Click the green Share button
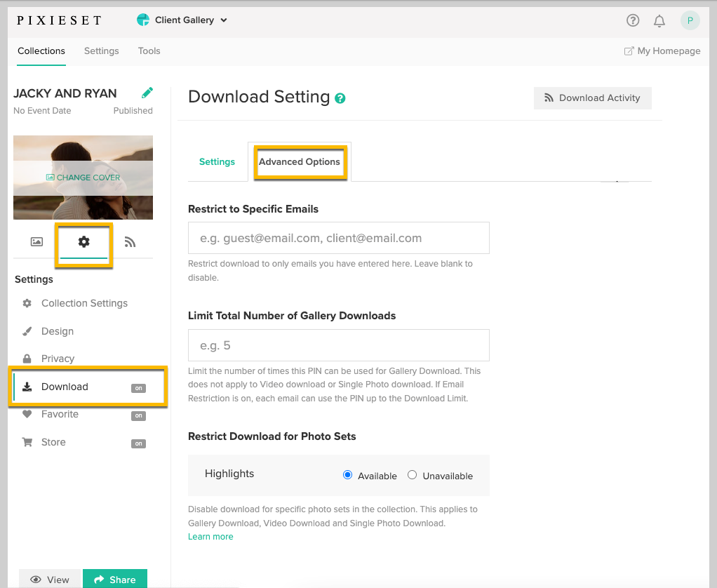717x588 pixels. point(115,580)
